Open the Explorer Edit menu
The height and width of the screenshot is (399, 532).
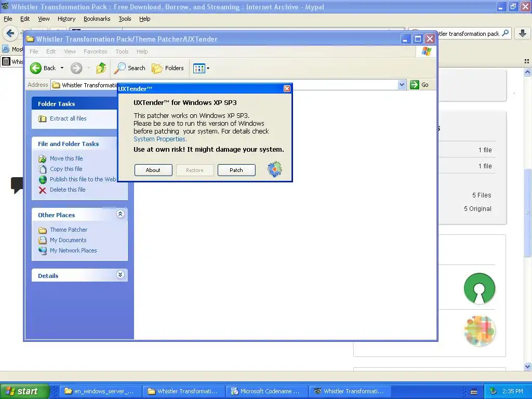(x=51, y=51)
